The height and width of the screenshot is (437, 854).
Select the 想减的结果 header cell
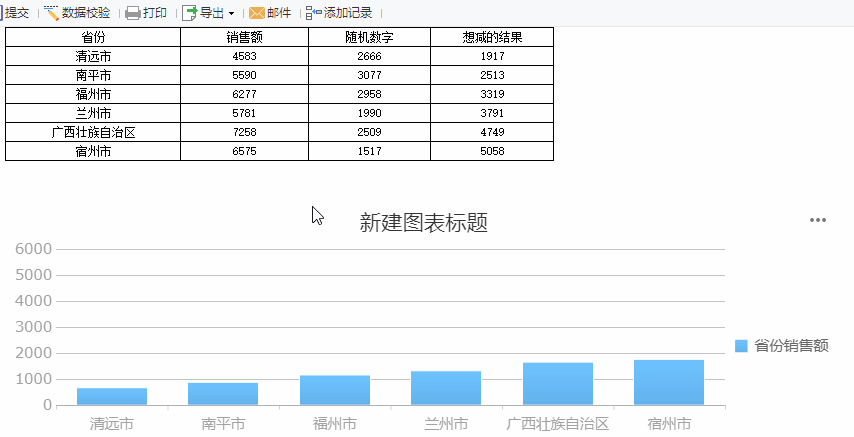(x=492, y=37)
